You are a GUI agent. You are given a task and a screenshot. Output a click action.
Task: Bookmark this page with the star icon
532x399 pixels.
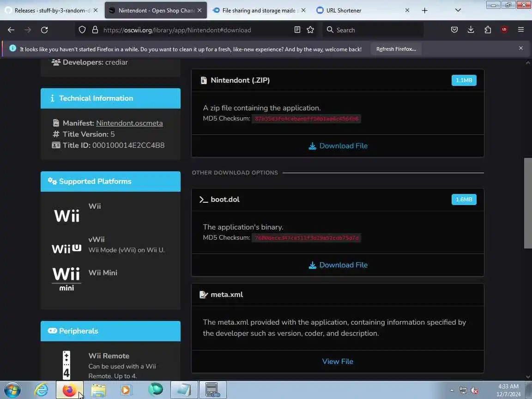[310, 30]
